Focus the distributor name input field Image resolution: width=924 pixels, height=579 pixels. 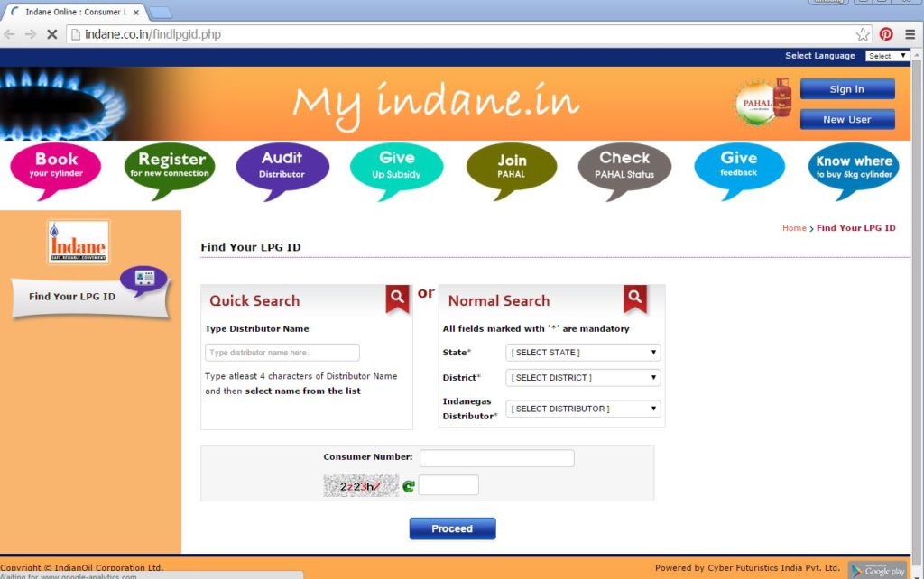point(282,353)
